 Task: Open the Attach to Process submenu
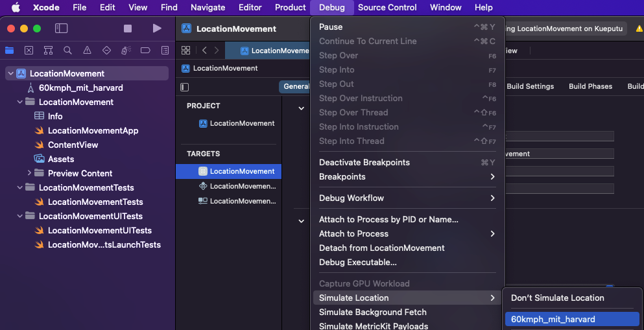coord(407,233)
